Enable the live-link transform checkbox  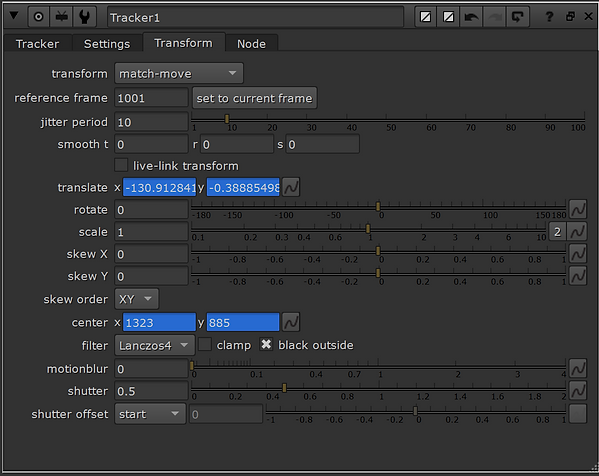pyautogui.click(x=121, y=165)
